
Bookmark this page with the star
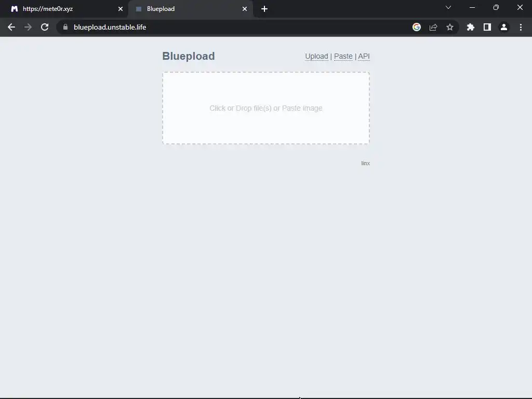(450, 27)
